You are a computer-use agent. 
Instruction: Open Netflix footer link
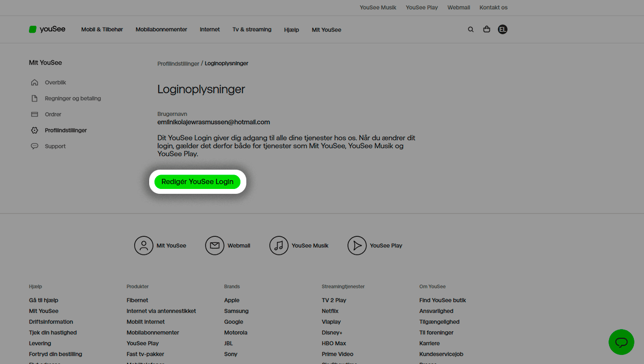coord(330,311)
